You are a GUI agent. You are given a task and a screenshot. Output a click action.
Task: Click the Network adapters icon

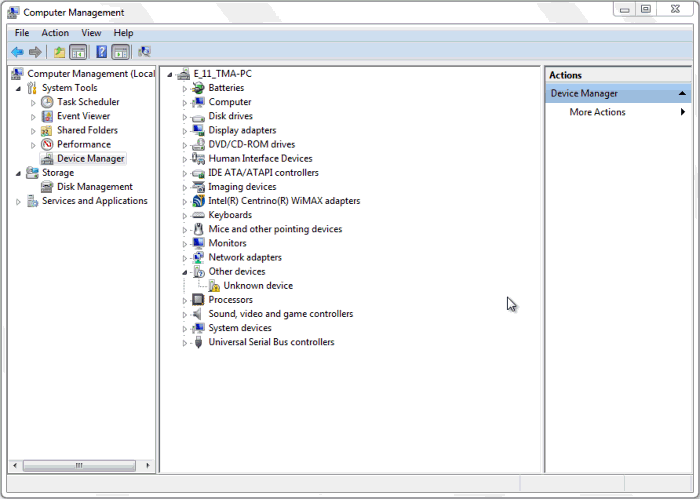coord(198,258)
